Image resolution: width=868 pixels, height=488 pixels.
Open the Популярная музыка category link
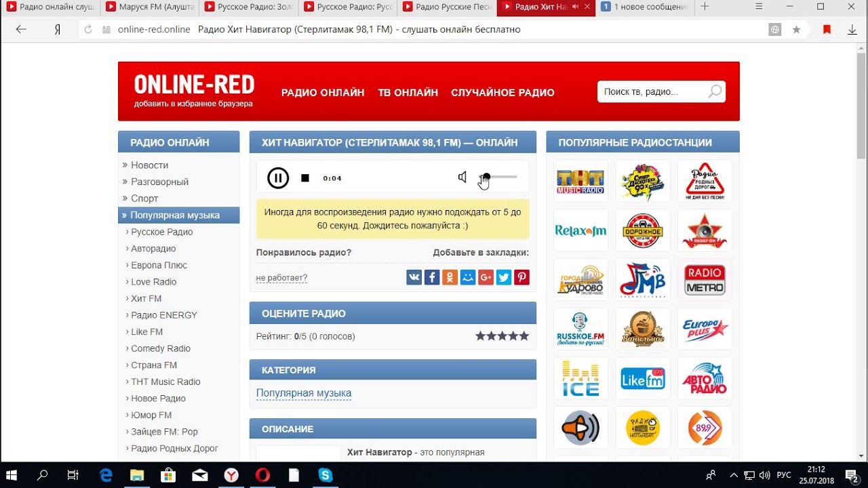coord(304,393)
